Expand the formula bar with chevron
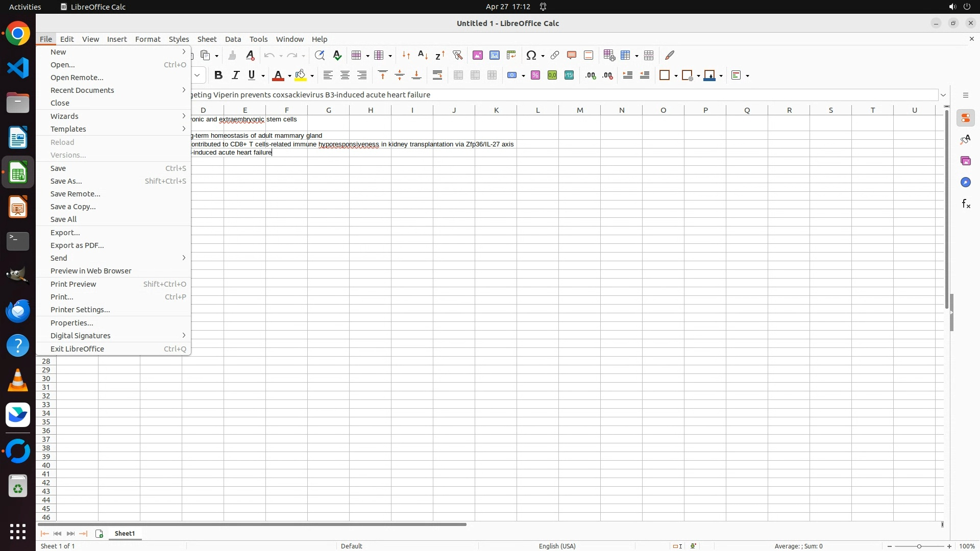980x551 pixels. (x=943, y=95)
